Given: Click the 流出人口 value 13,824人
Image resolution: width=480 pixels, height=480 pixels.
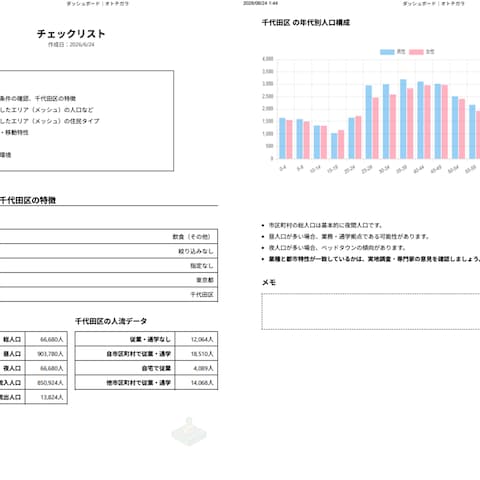Looking at the screenshot, I should click(x=52, y=397).
